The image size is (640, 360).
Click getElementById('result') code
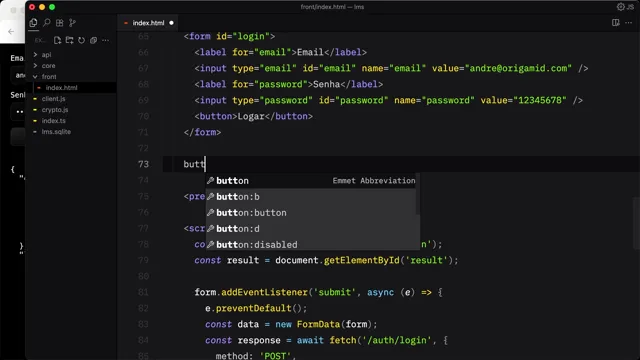[x=389, y=260]
